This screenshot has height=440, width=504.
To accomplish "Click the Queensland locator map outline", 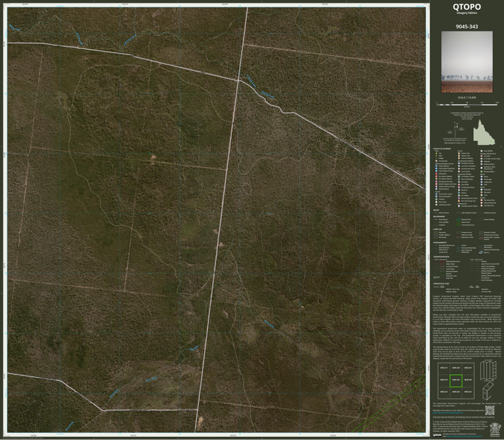I will coord(484,132).
